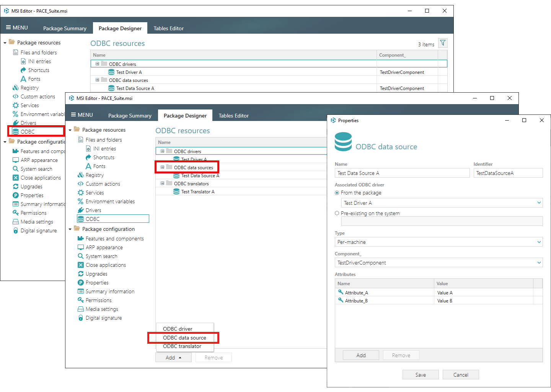
Task: Click the Identifier field TestDataSourceA
Action: click(x=508, y=173)
